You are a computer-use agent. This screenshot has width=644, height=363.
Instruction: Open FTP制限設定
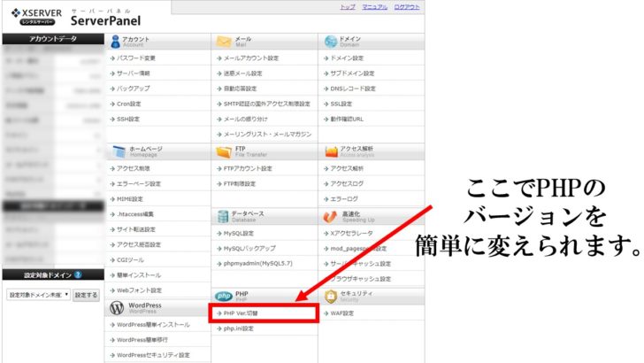coord(240,184)
